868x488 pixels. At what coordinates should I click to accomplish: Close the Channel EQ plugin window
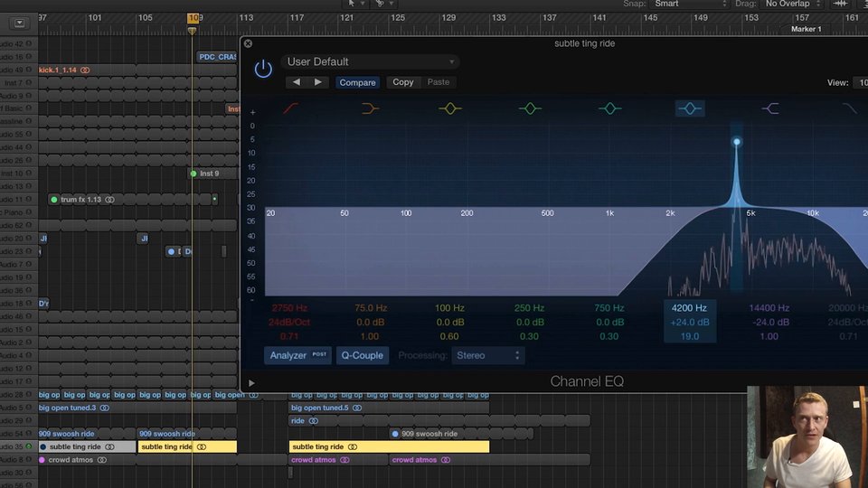[248, 43]
